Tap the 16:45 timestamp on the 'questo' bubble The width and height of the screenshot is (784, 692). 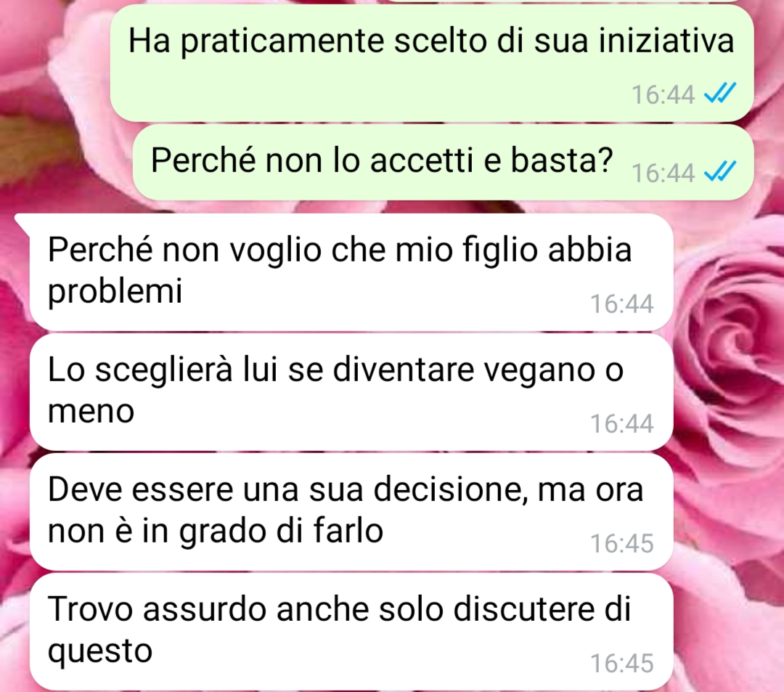coord(621,664)
